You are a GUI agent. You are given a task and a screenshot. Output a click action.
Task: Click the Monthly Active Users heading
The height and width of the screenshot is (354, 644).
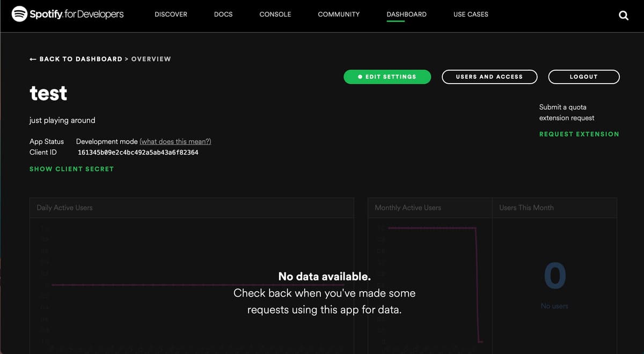(x=408, y=208)
